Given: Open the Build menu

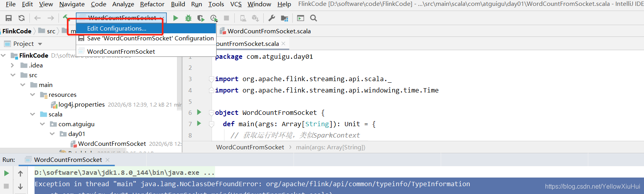Looking at the screenshot, I should [x=178, y=4].
